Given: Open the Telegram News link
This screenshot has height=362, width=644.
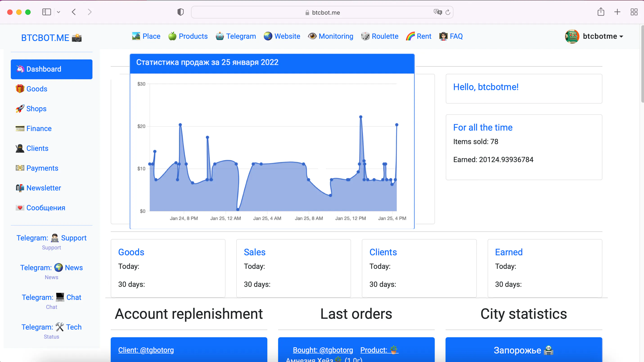Looking at the screenshot, I should coord(52,268).
